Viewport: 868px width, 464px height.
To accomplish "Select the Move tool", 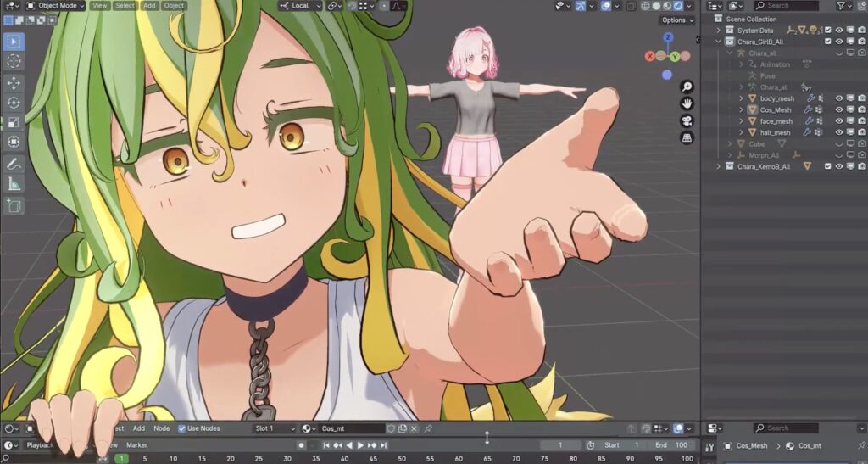I will pos(14,83).
